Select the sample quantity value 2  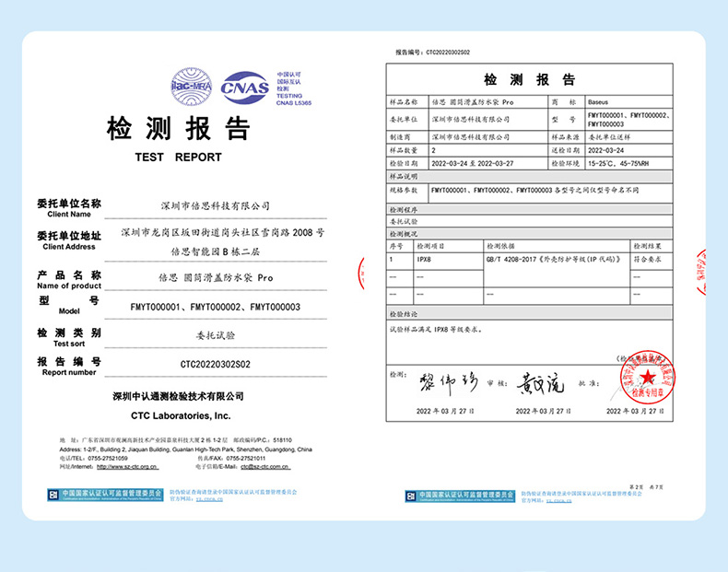tap(434, 150)
